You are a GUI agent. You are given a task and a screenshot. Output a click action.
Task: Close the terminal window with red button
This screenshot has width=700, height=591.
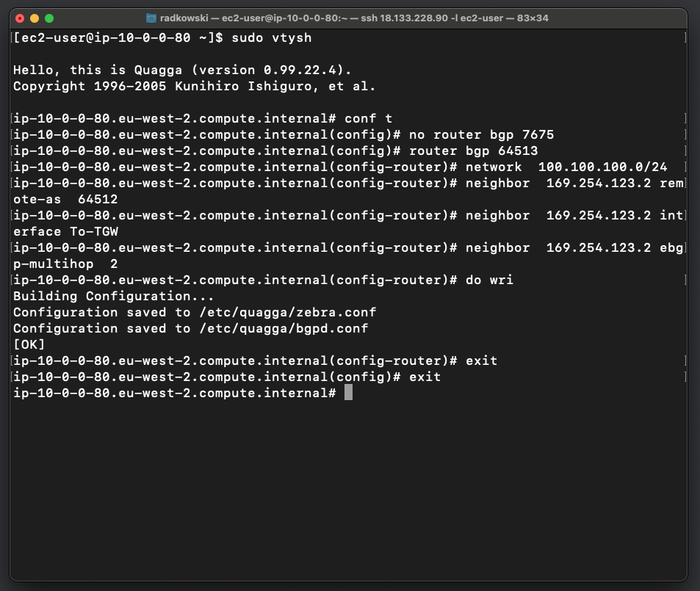[20, 18]
